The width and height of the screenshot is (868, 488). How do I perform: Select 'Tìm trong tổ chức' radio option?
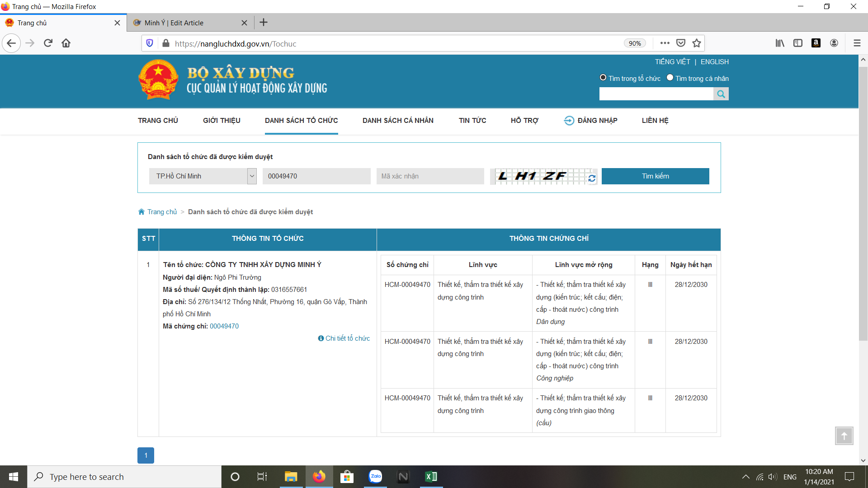click(x=603, y=78)
